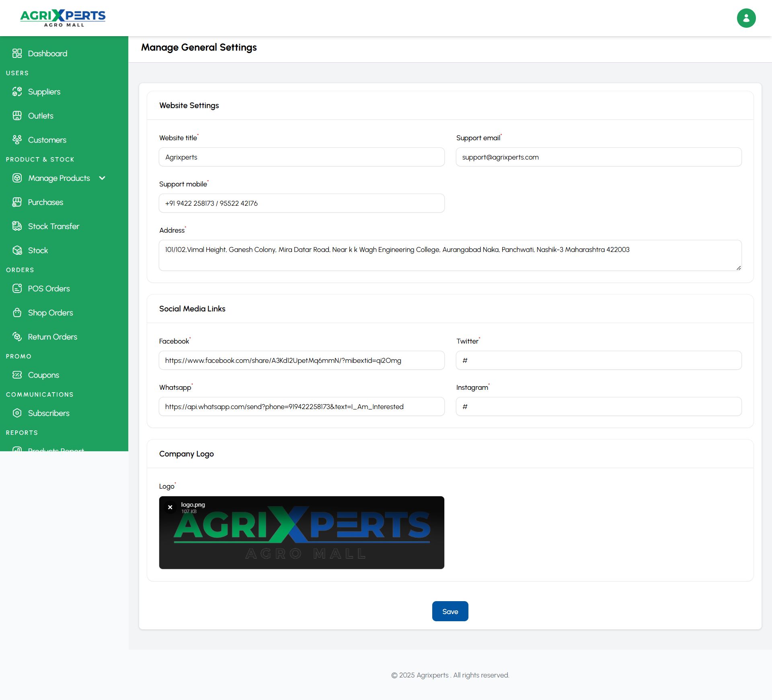Viewport: 772px width, 700px height.
Task: Click the Customers group icon
Action: [x=17, y=140]
